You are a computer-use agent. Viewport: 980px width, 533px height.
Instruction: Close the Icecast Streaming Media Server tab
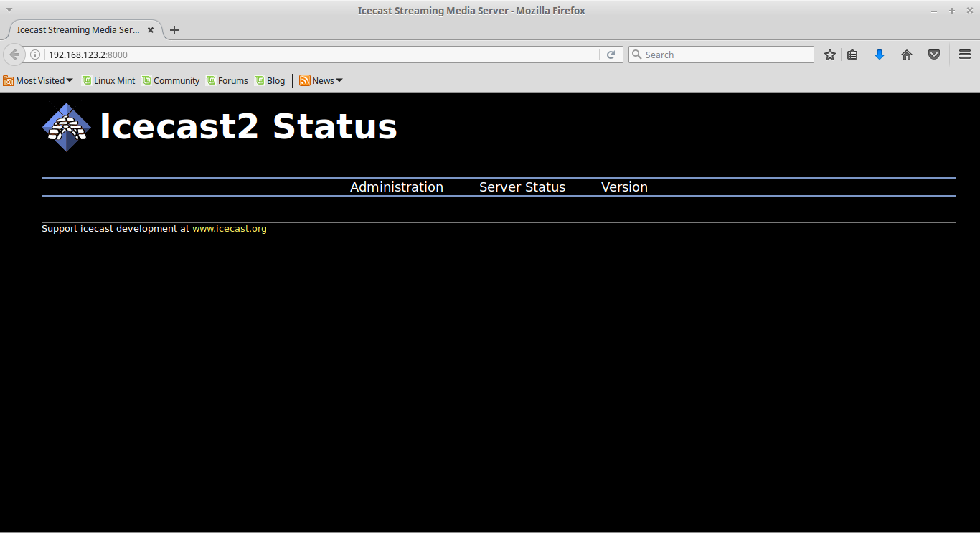[x=151, y=30]
